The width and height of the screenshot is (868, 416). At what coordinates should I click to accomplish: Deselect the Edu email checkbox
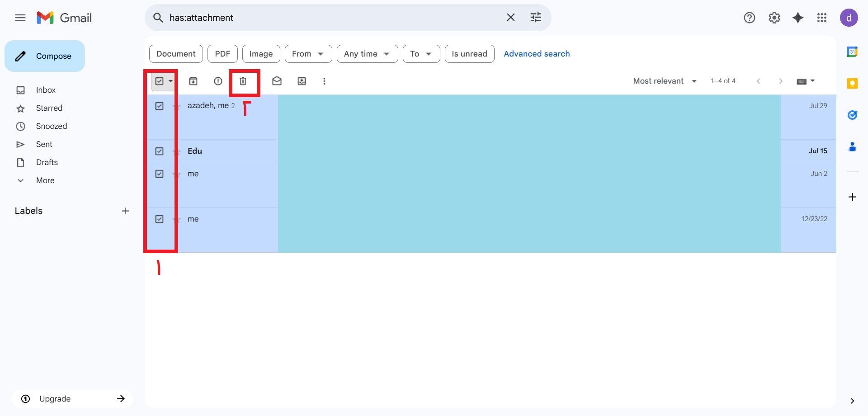pyautogui.click(x=159, y=151)
